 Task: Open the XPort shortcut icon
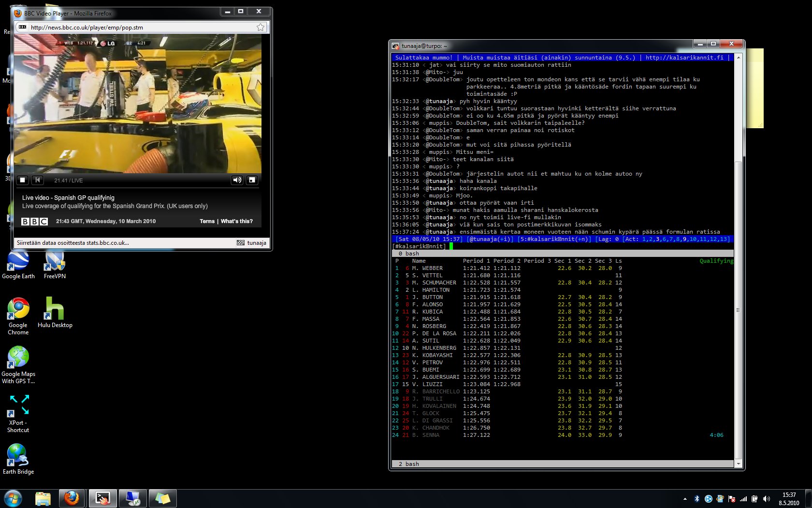[18, 410]
